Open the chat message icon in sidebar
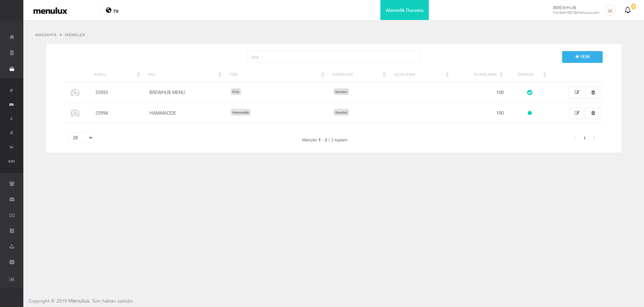Screen dimensions: 644x307 [x=12, y=262]
